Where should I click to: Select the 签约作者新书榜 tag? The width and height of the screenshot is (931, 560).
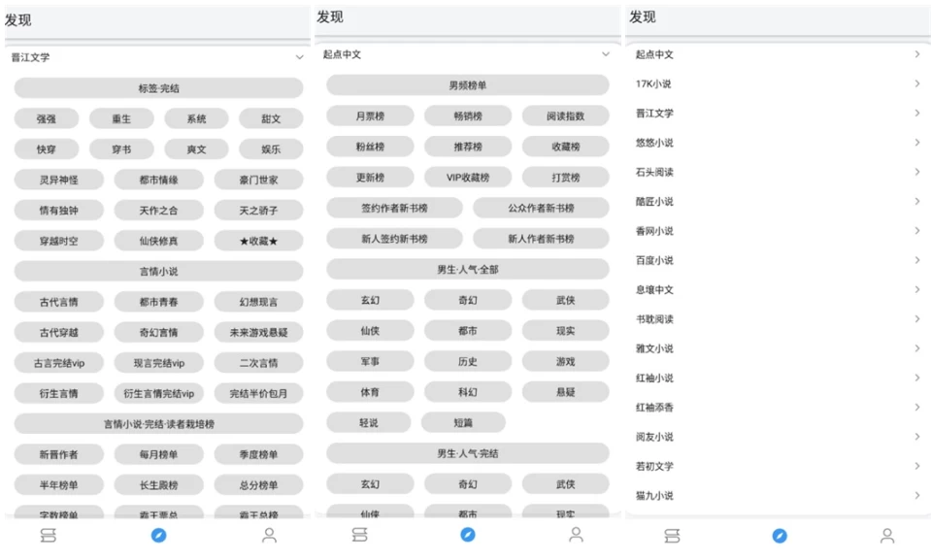394,209
